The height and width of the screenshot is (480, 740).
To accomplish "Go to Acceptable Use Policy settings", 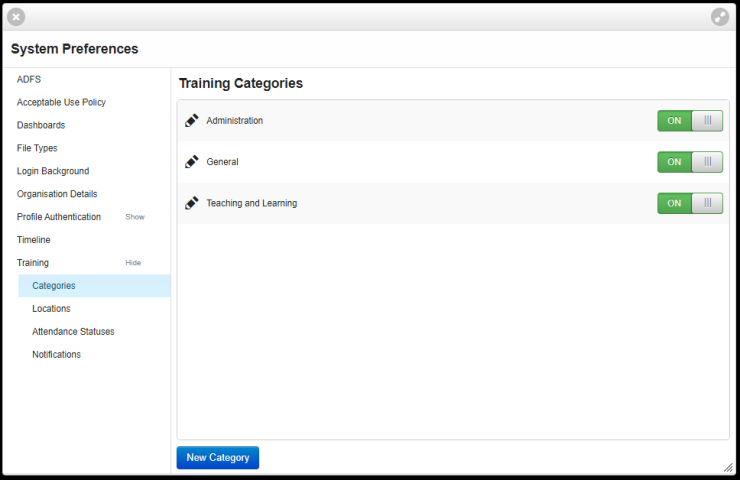I will (61, 102).
